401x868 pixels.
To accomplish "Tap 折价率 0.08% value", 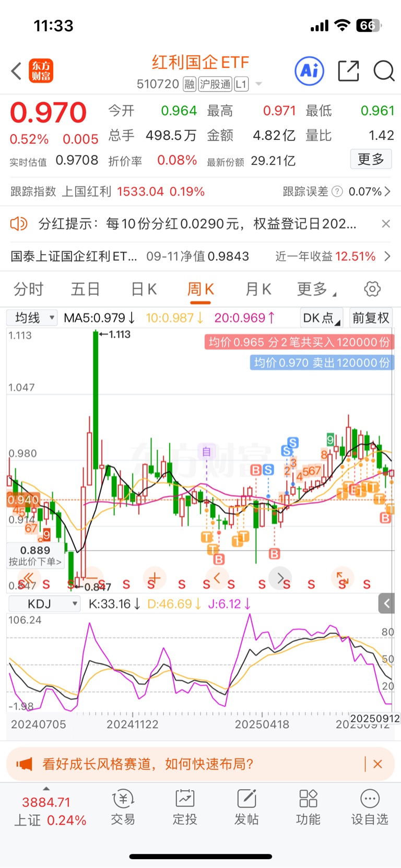I will coord(177,160).
